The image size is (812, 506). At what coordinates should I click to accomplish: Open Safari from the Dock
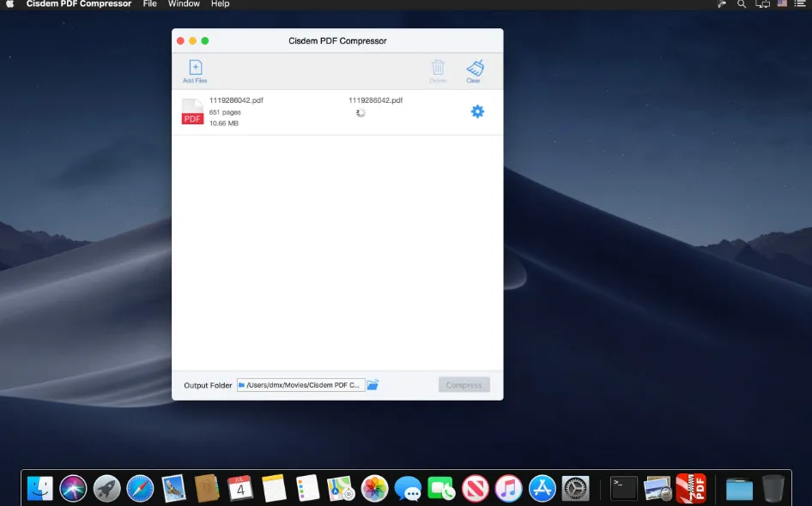point(140,488)
